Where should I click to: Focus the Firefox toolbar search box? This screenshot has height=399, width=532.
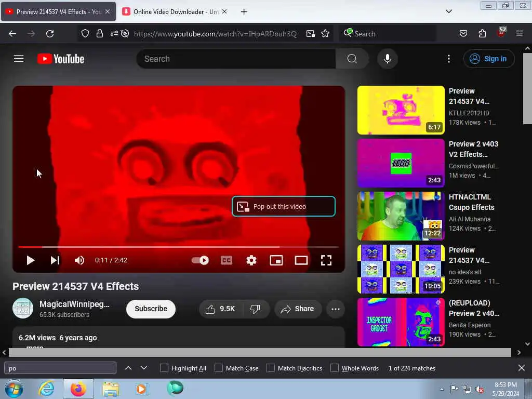(x=388, y=34)
